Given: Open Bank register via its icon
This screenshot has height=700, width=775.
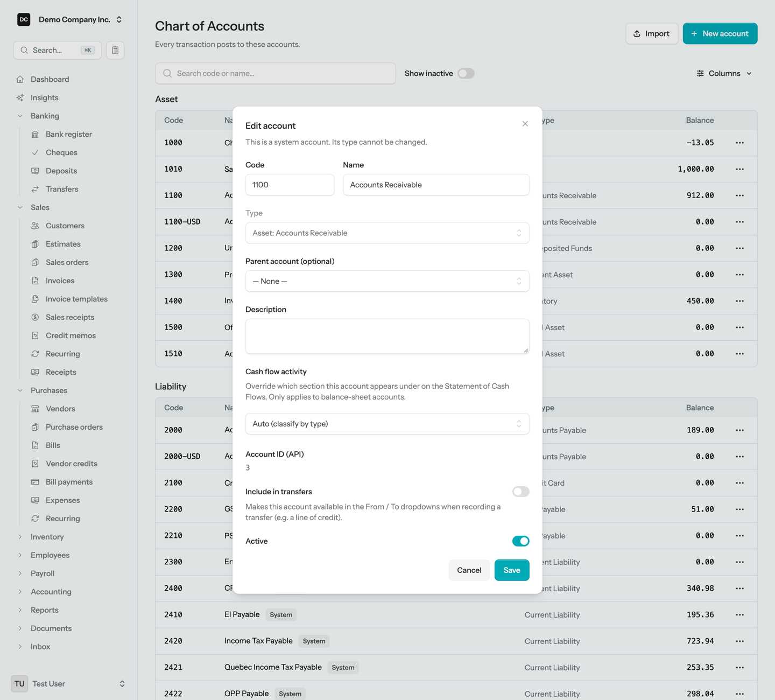Looking at the screenshot, I should click(x=36, y=134).
